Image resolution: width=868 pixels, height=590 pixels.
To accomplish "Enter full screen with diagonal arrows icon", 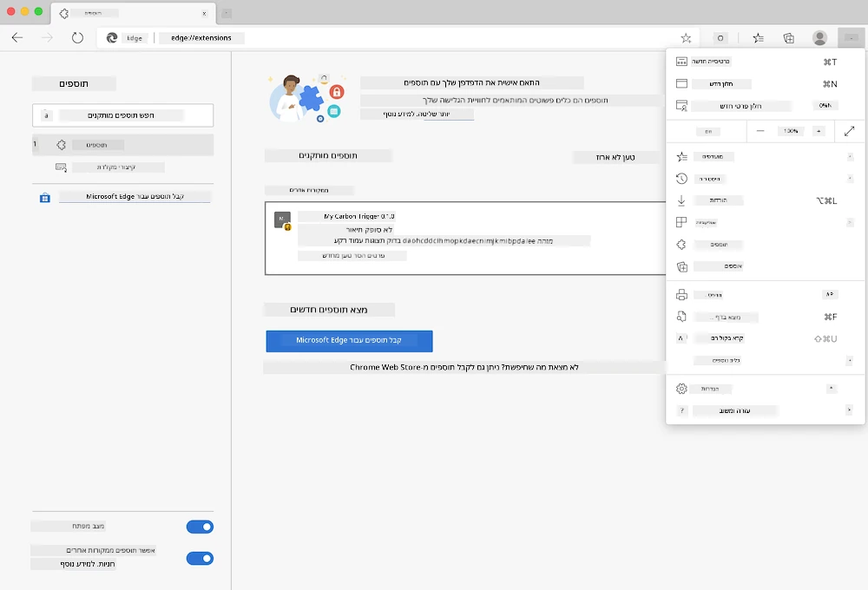I will [850, 131].
